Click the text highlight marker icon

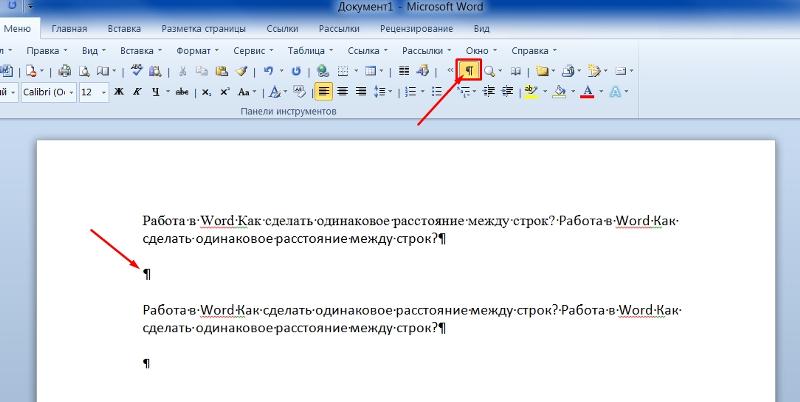click(531, 92)
